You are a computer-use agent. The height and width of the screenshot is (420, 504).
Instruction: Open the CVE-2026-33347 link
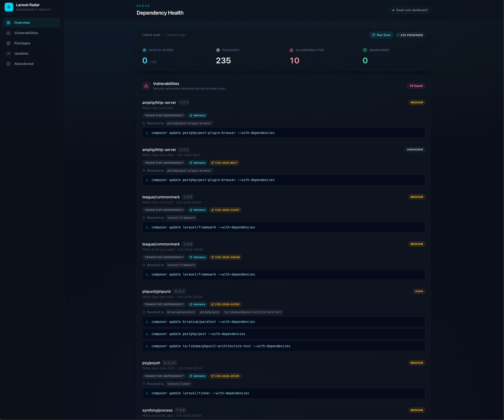point(225,210)
